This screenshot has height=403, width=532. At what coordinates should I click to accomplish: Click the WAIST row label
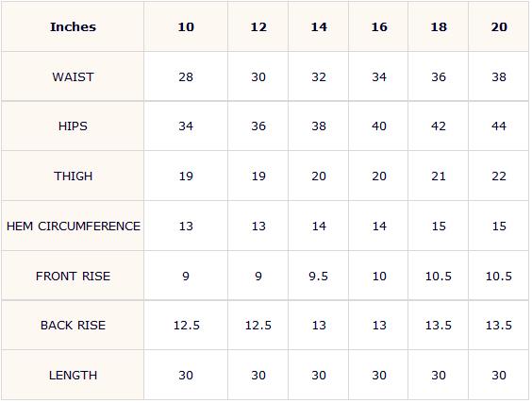click(x=73, y=77)
